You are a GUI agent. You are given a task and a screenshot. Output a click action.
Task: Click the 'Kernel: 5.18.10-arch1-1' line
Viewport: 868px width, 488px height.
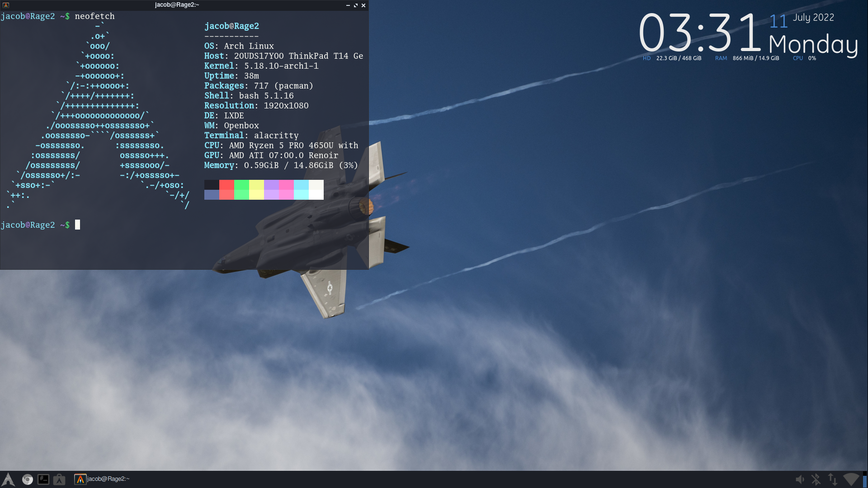click(261, 66)
